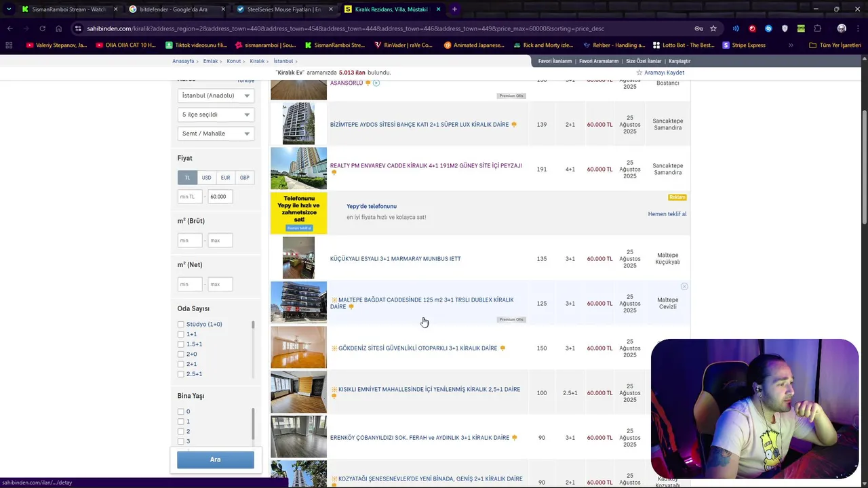Tick the 1.5+1 room checkbox
The width and height of the screenshot is (868, 488).
181,344
